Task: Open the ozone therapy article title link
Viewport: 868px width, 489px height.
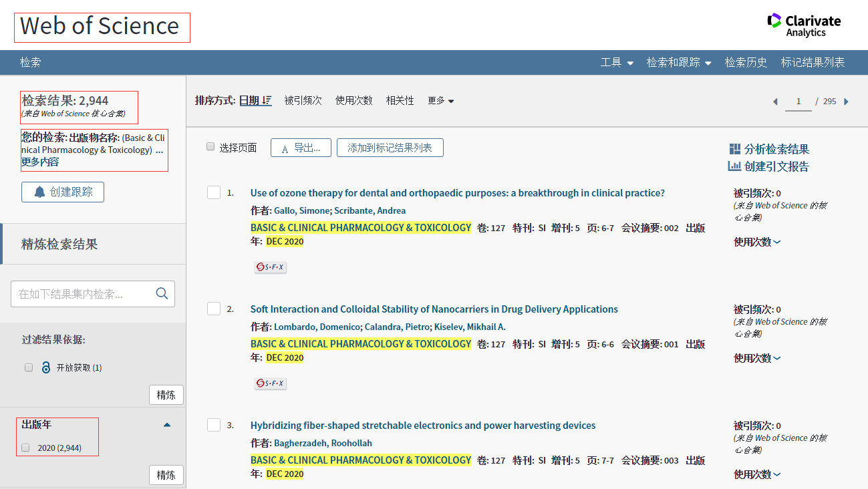Action: (457, 193)
